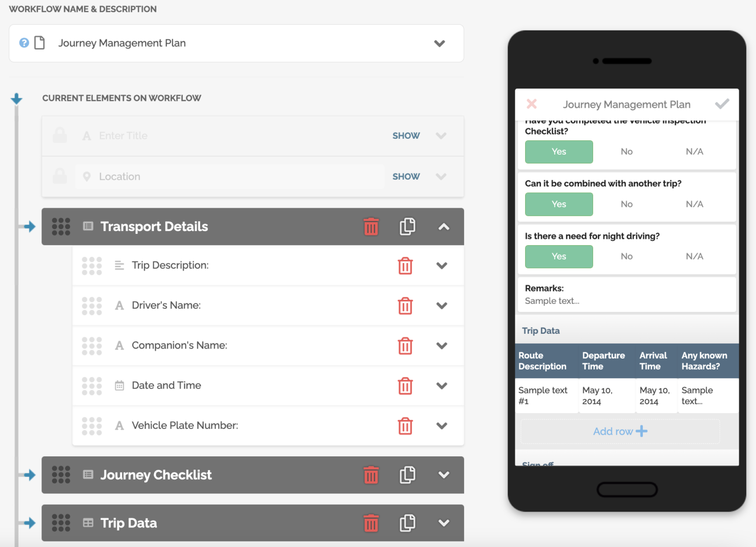Remove the Vehicle Plate Number element
Viewport: 756px width, 547px height.
(405, 425)
